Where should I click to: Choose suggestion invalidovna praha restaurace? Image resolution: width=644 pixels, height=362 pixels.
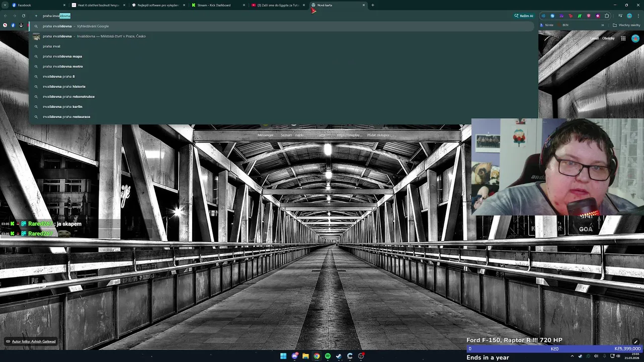[x=282, y=117]
